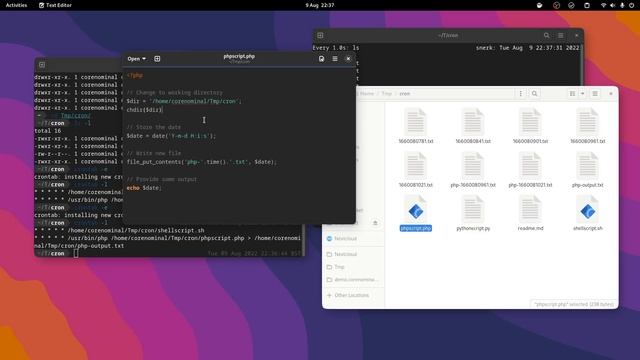
Task: Click the file_put_contents line in editor
Action: click(x=202, y=162)
